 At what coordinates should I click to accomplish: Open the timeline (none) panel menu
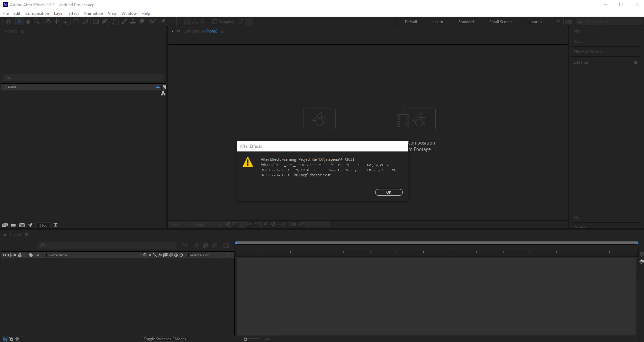click(26, 234)
